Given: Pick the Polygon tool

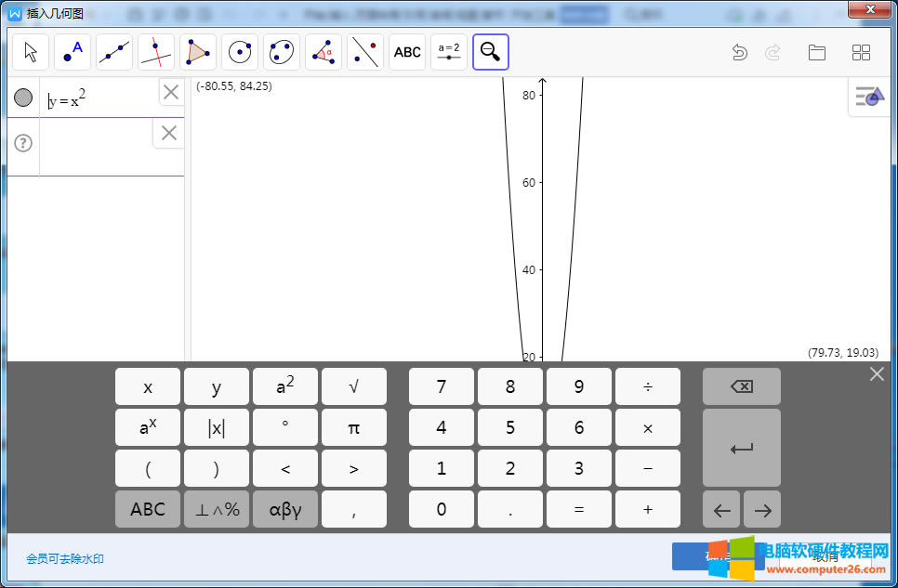Looking at the screenshot, I should tap(198, 53).
